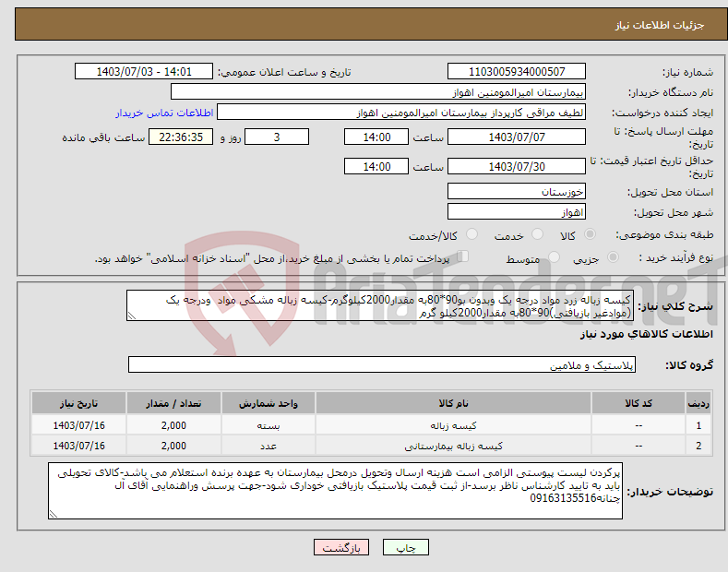This screenshot has width=728, height=572.
Task: Click the جزئیات اطلاعات نیاز header title
Action: click(x=660, y=25)
